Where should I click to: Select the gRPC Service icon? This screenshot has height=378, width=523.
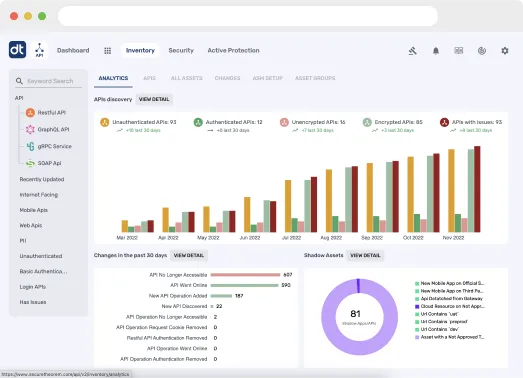coord(30,146)
